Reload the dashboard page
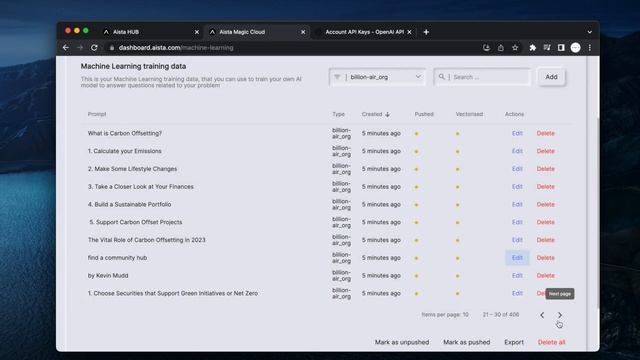The height and width of the screenshot is (360, 640). (x=94, y=48)
